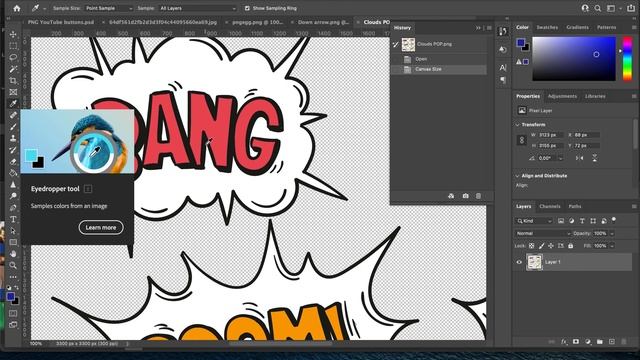Screen dimensions: 640x360
Task: Select the Pen tool
Action: tap(13, 208)
